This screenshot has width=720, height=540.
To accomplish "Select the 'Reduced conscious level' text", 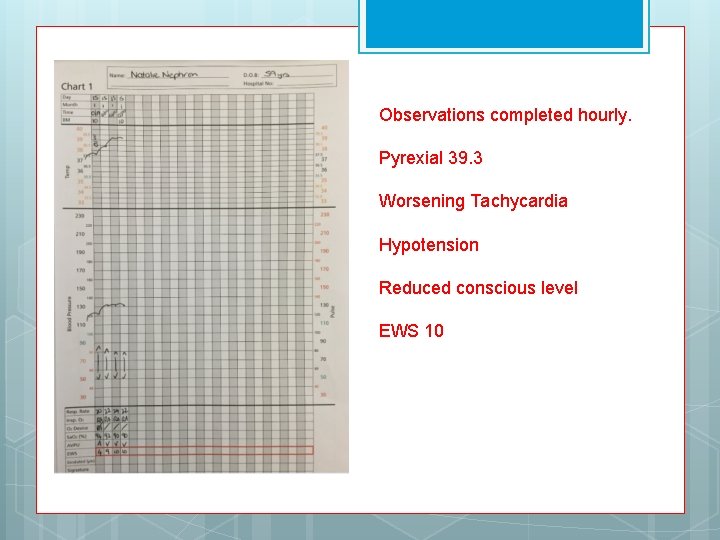I will (478, 288).
